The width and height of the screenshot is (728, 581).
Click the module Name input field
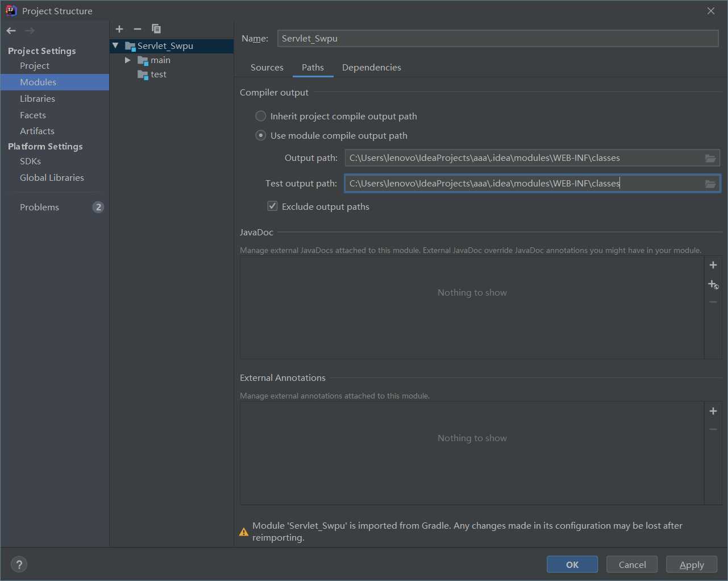498,38
